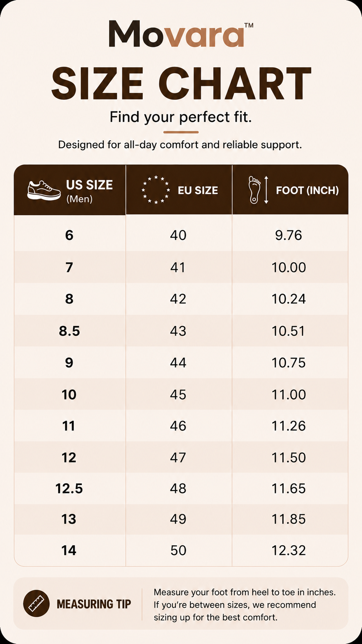Click the MEASURING TIP label
The image size is (362, 644).
pyautogui.click(x=94, y=604)
